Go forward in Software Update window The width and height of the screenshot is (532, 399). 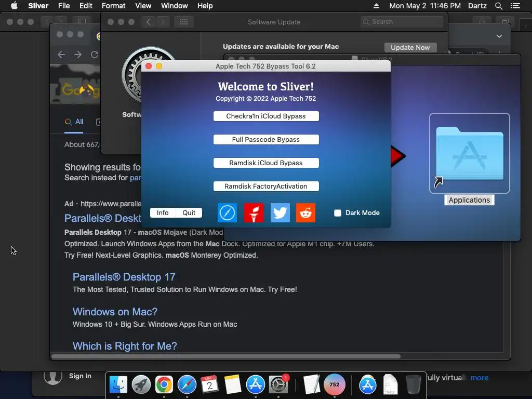tap(163, 22)
